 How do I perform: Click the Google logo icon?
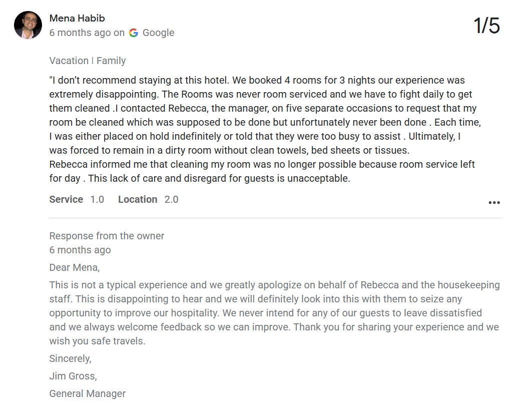134,33
